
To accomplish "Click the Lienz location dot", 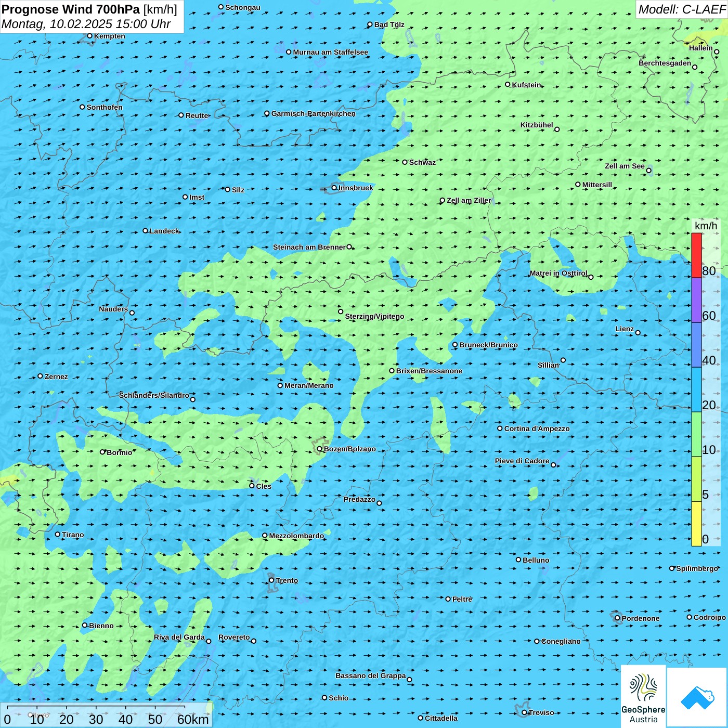I will (638, 333).
